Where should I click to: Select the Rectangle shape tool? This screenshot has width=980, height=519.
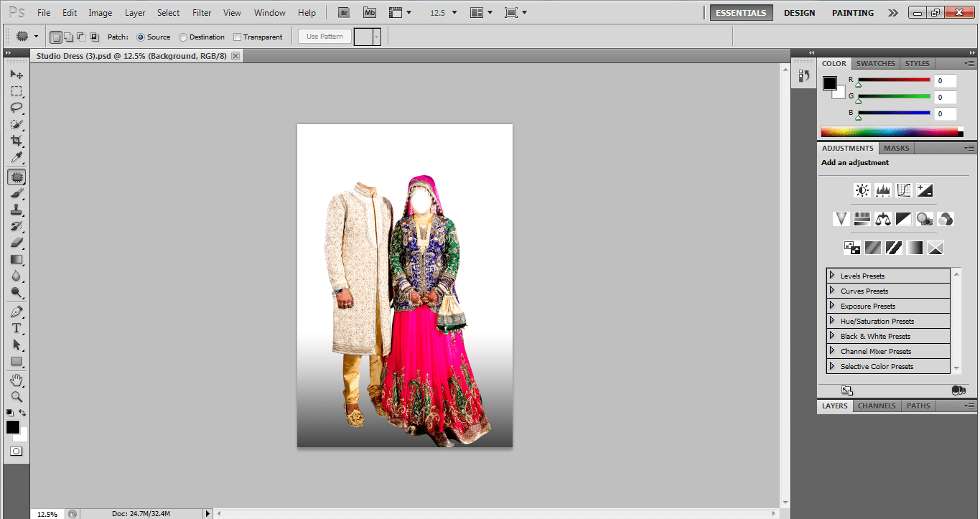(x=17, y=361)
